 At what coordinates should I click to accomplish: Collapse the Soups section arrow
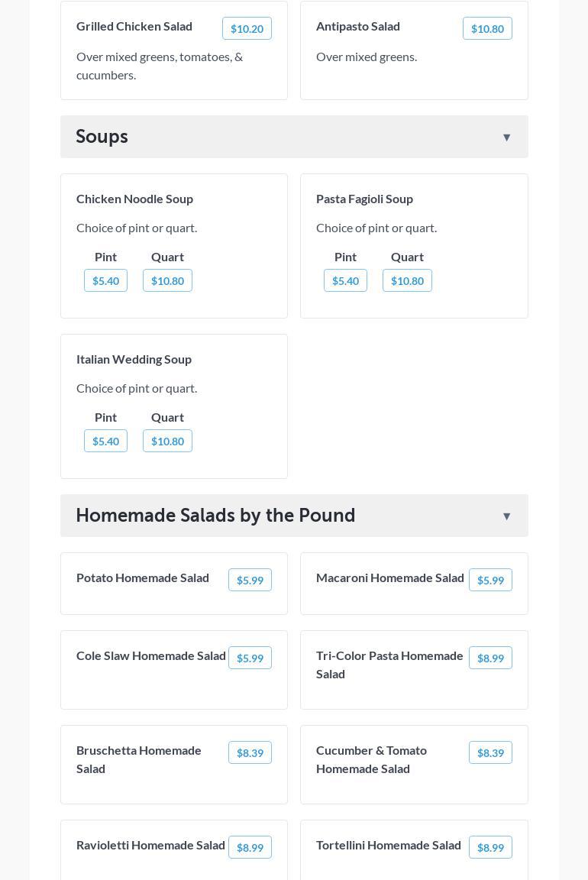[506, 137]
